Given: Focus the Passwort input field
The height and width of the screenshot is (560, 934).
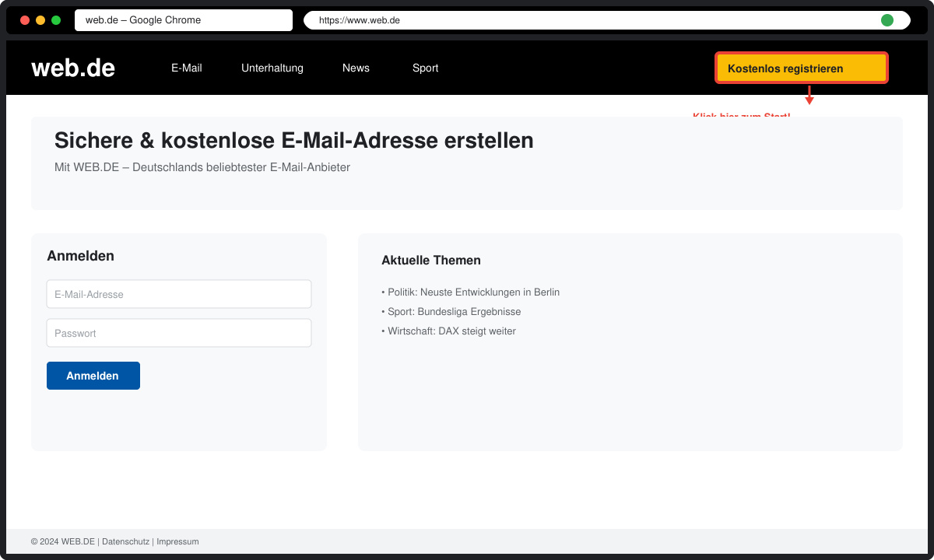Looking at the screenshot, I should point(179,333).
